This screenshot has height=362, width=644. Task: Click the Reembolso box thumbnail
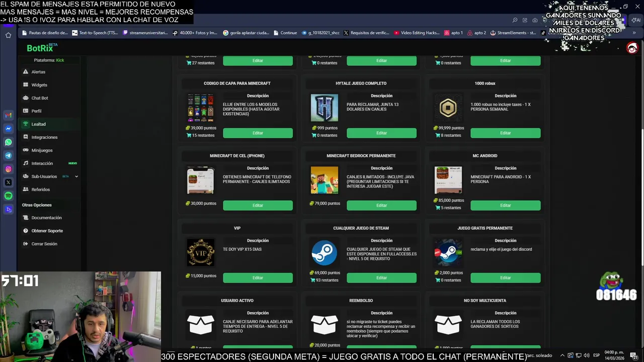tap(325, 325)
